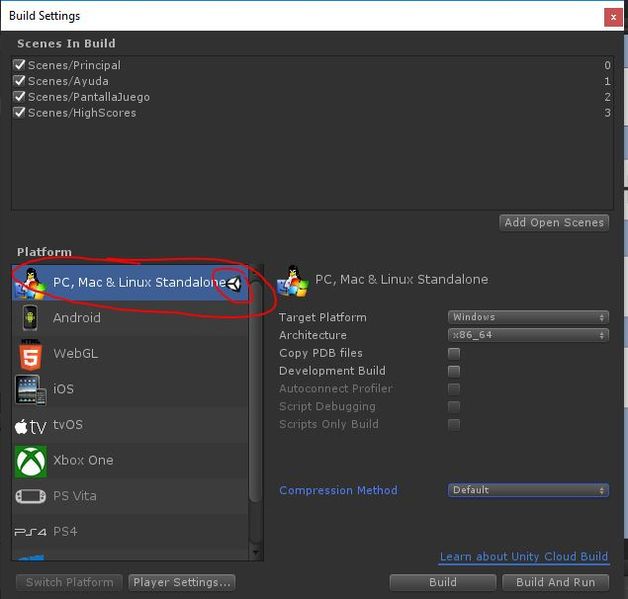Image resolution: width=628 pixels, height=599 pixels.
Task: Select the HTML5 WebGL icon
Action: [x=30, y=354]
